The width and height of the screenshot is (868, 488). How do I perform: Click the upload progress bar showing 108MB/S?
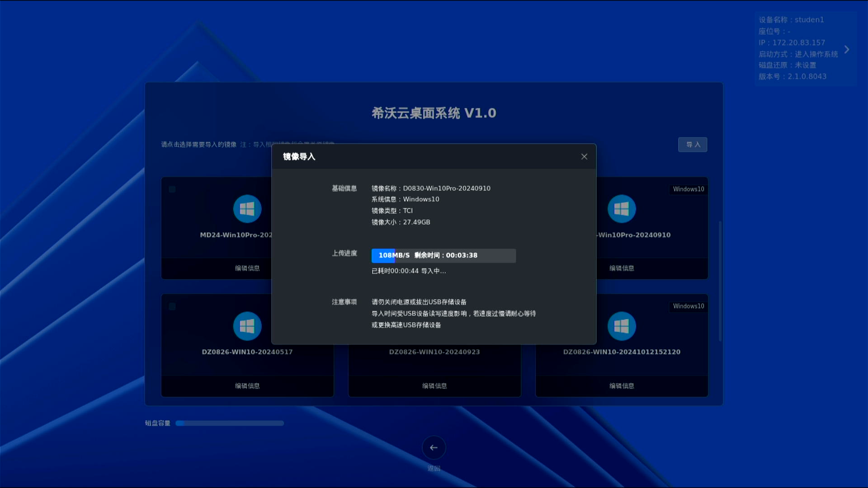(x=443, y=256)
